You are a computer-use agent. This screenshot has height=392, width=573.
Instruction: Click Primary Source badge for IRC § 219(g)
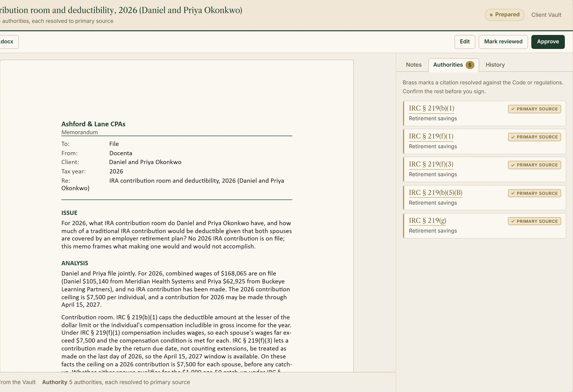coord(534,221)
